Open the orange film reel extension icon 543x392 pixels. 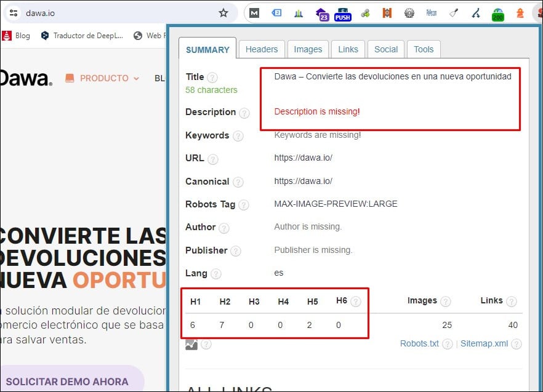tap(387, 13)
